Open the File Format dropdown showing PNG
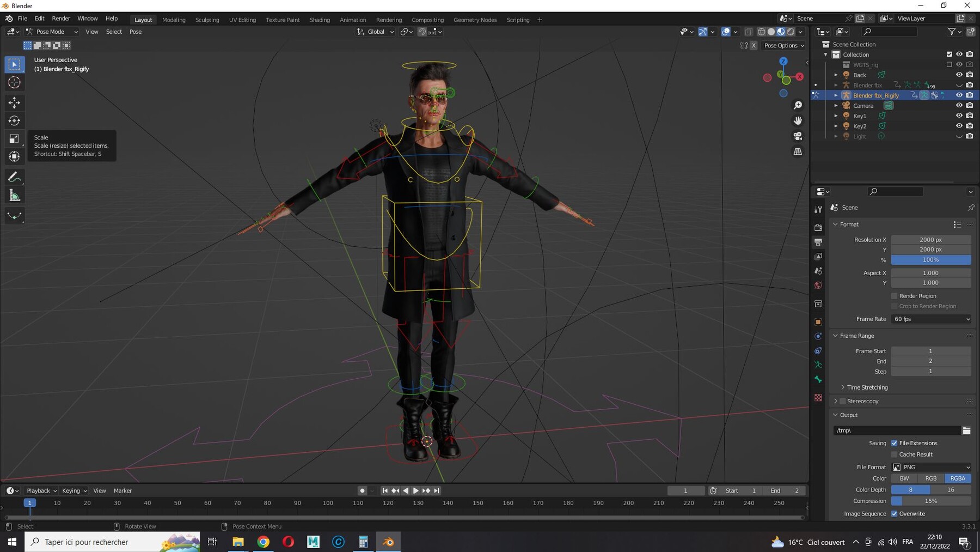980x552 pixels. pos(931,467)
